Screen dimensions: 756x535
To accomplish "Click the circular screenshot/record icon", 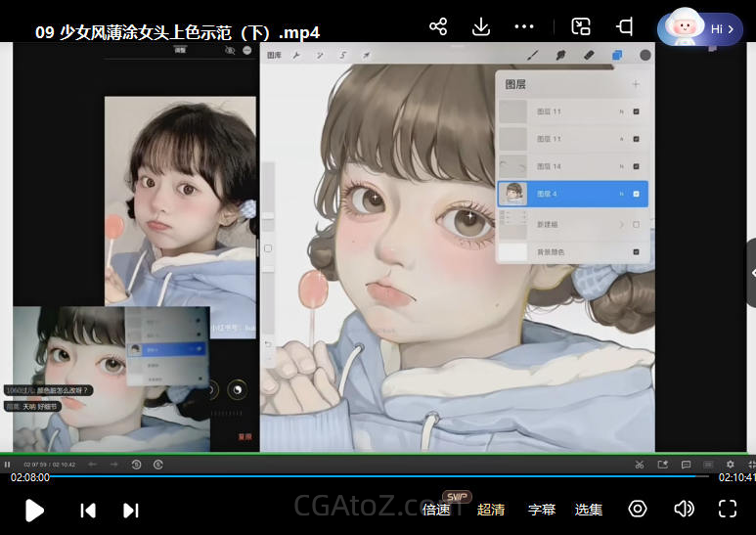I will coord(638,509).
